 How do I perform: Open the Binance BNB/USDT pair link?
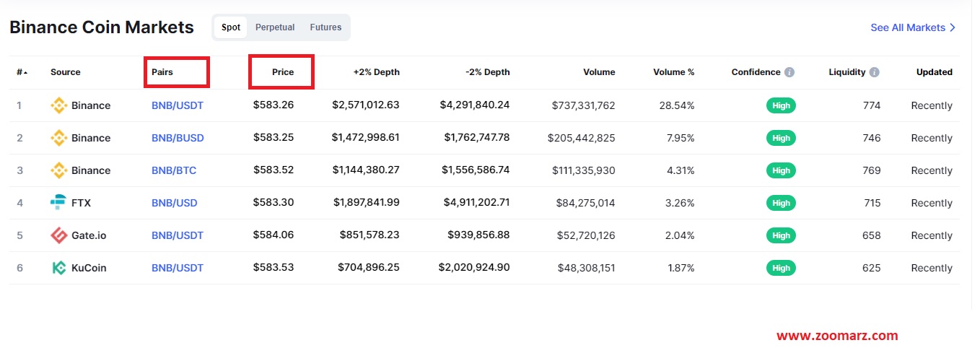coord(178,105)
